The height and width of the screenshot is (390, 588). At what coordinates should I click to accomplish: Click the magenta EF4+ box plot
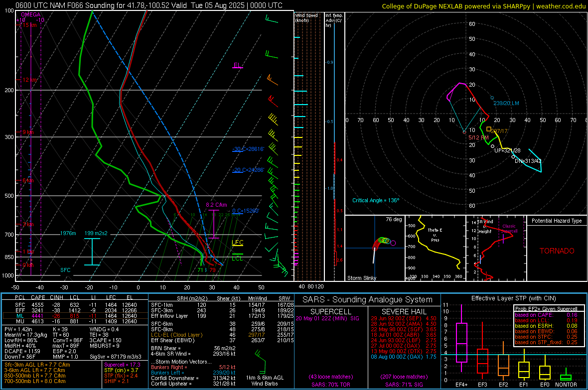tap(461, 339)
